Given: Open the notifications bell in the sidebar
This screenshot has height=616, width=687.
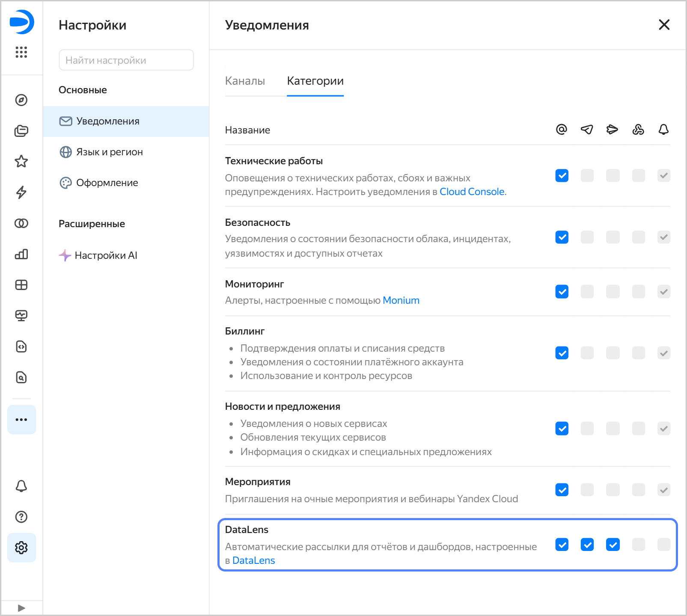Looking at the screenshot, I should (21, 486).
